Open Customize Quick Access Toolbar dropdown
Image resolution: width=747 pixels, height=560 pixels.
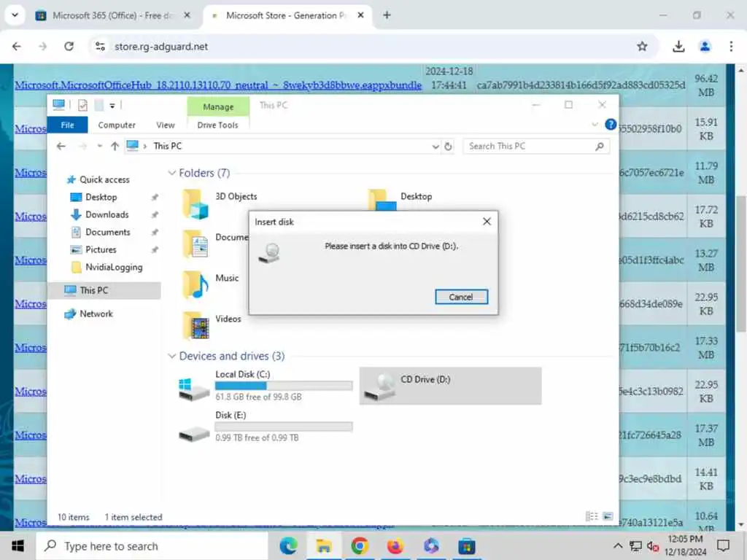tap(112, 105)
